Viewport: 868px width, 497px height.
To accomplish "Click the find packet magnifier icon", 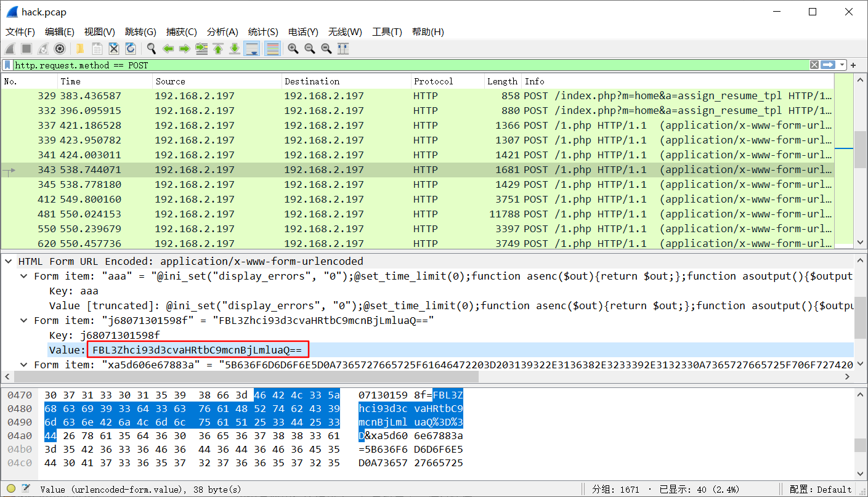I will point(151,49).
